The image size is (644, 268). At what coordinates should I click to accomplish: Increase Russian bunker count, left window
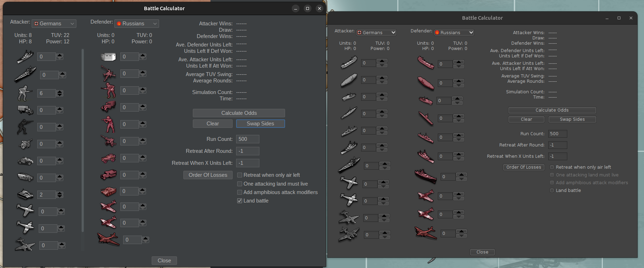coord(143,55)
